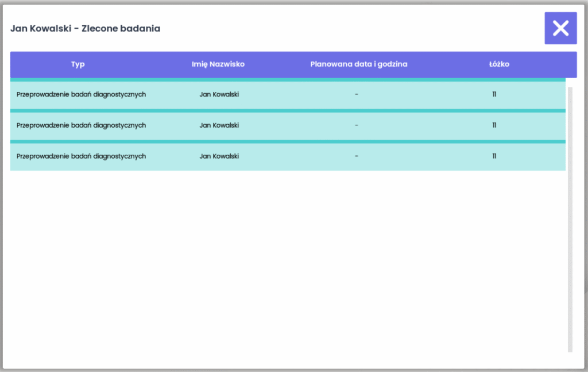The image size is (588, 372).
Task: Select the first Przeprowadzenie badań diagnostycznych entry
Action: tap(81, 94)
